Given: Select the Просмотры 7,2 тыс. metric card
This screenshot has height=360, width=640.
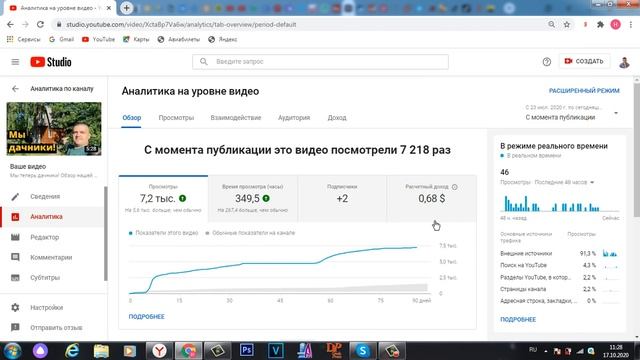Looking at the screenshot, I should 163,199.
